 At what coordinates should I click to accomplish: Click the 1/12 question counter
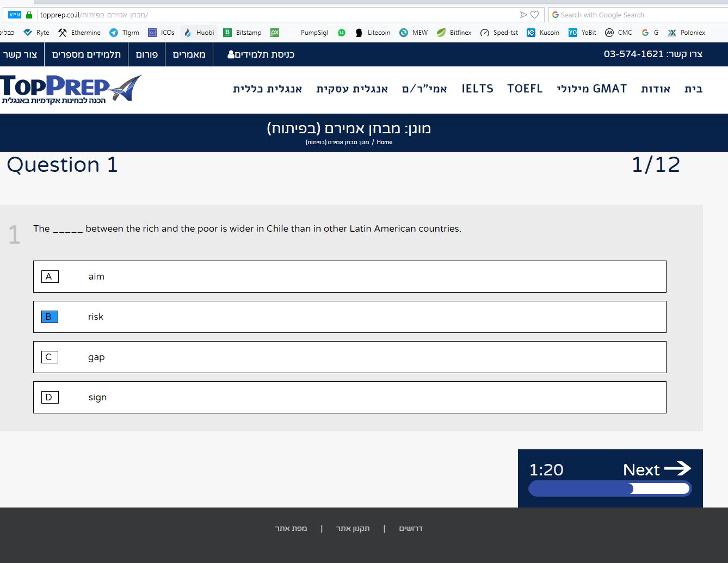[656, 165]
